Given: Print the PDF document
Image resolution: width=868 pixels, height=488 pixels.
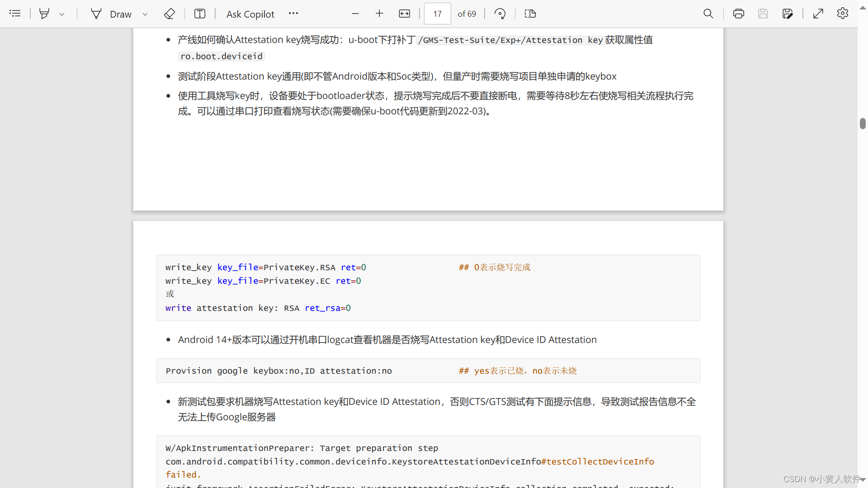Looking at the screenshot, I should point(739,14).
